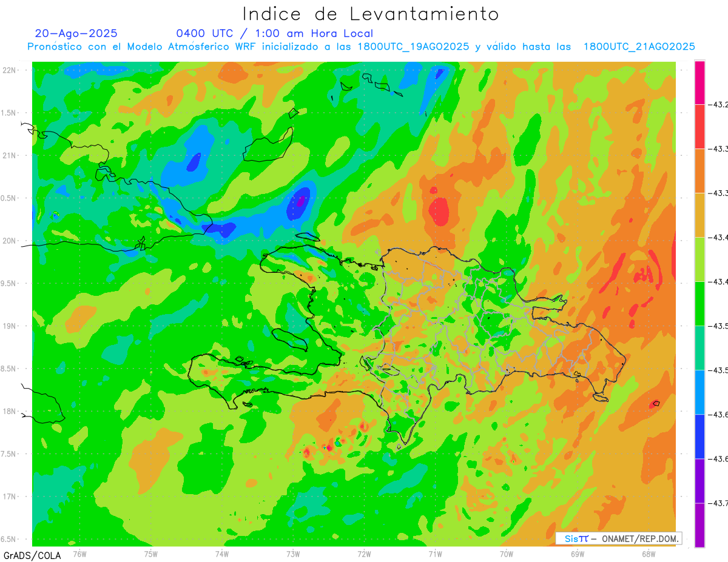Viewport: 728px width, 562px height.
Task: Click the '20N' latitude label
Action: pyautogui.click(x=10, y=241)
